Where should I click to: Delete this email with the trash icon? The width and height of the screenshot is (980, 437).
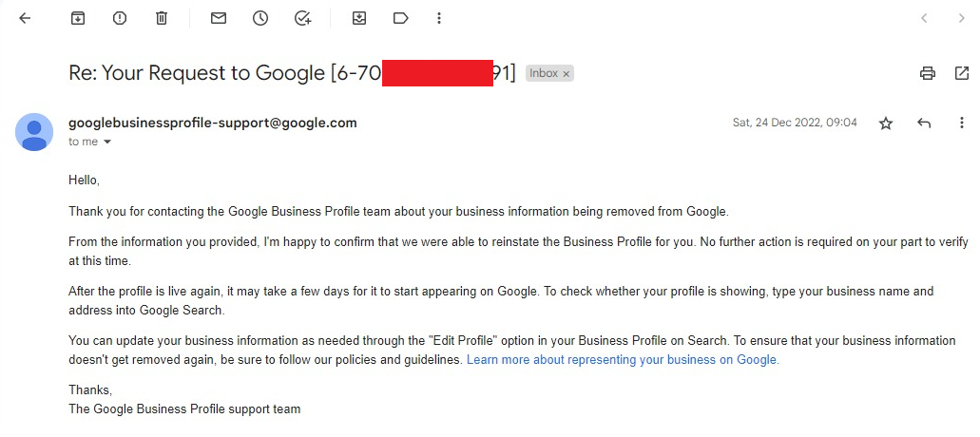162,18
